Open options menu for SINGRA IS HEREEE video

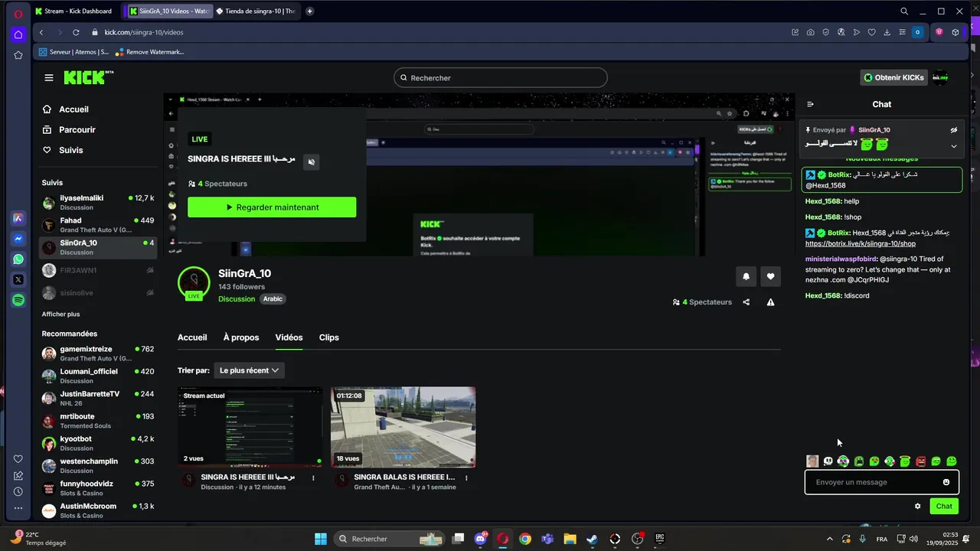(x=313, y=478)
